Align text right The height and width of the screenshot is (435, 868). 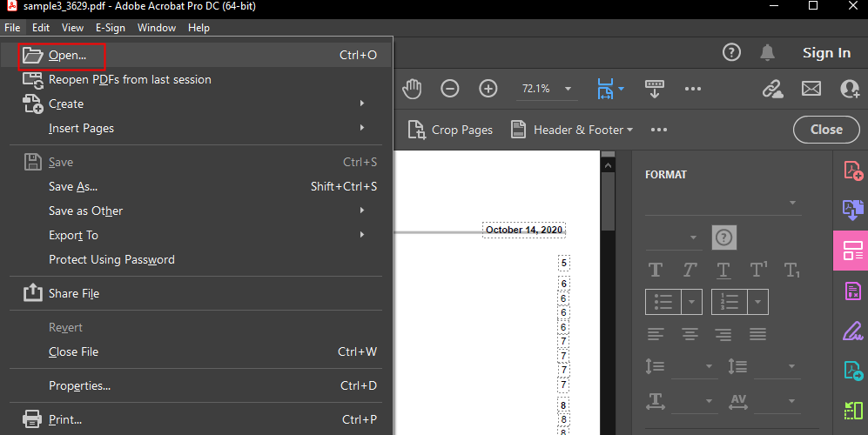(x=723, y=334)
